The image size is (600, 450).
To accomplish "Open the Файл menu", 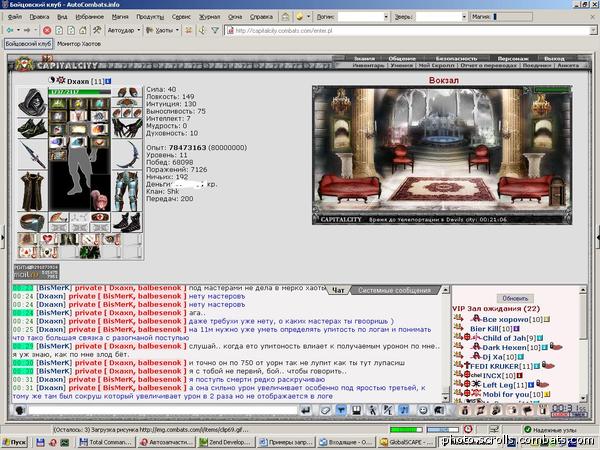I will [x=15, y=17].
